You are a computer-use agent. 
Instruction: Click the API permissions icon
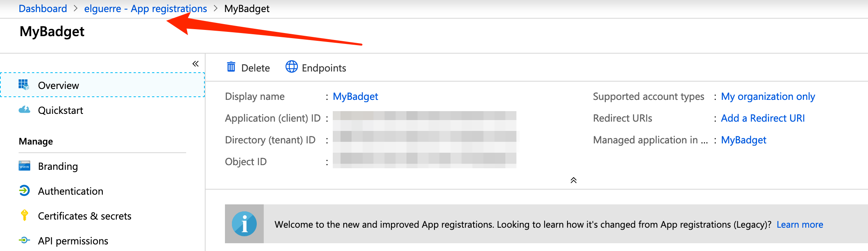[24, 241]
